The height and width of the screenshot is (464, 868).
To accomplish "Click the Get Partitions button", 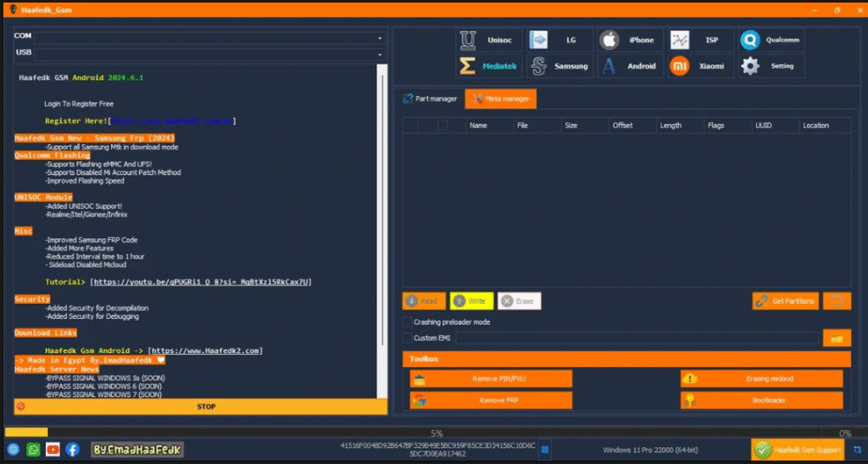I will (x=786, y=301).
